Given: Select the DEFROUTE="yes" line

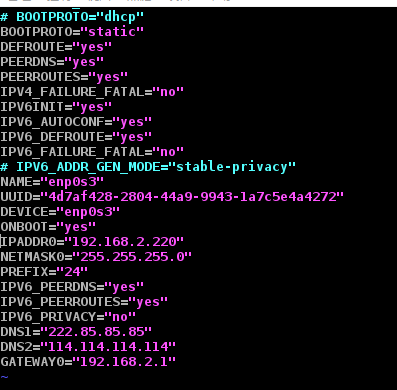Looking at the screenshot, I should pos(56,47).
